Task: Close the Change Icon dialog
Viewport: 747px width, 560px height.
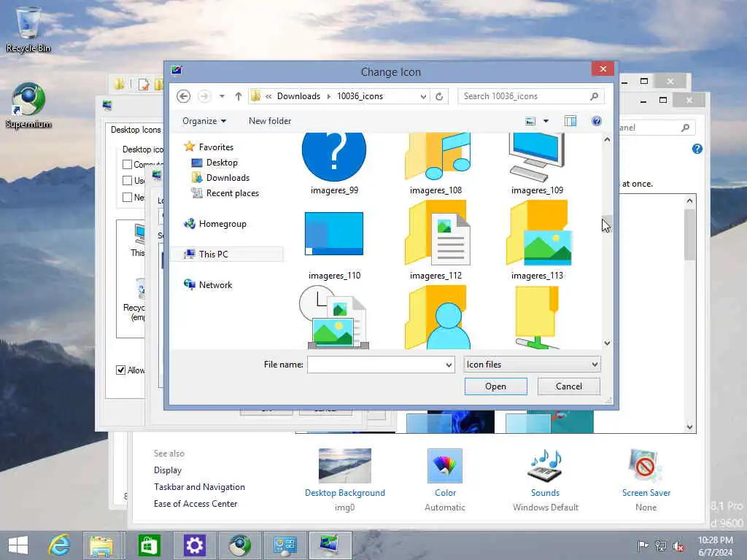Action: pyautogui.click(x=603, y=69)
